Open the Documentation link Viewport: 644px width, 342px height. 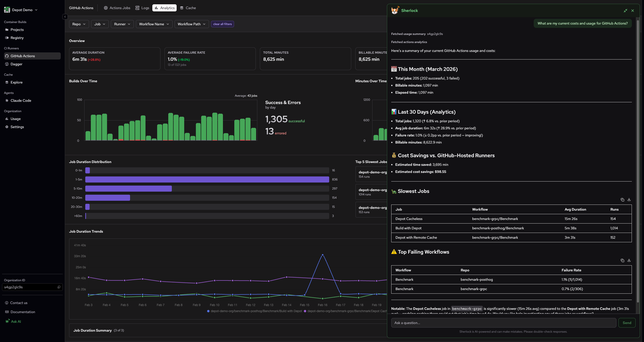tap(23, 312)
